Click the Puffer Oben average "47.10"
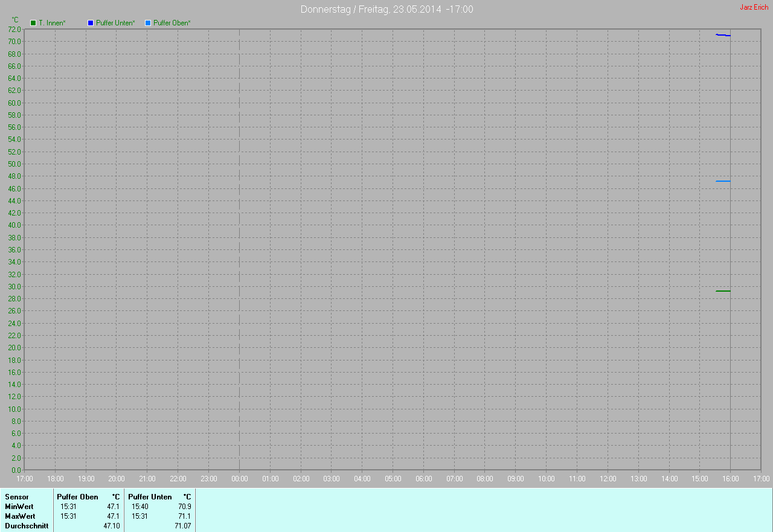Viewport: 773px width, 532px height. tap(112, 526)
